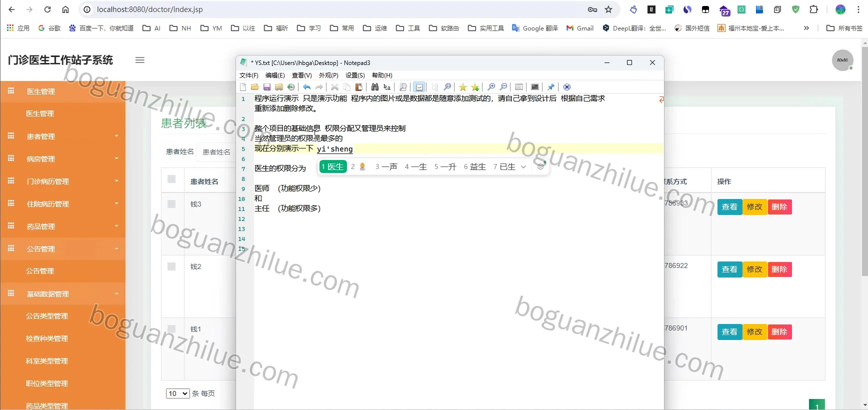
Task: Click the open file folder icon in Notepad3
Action: (255, 87)
